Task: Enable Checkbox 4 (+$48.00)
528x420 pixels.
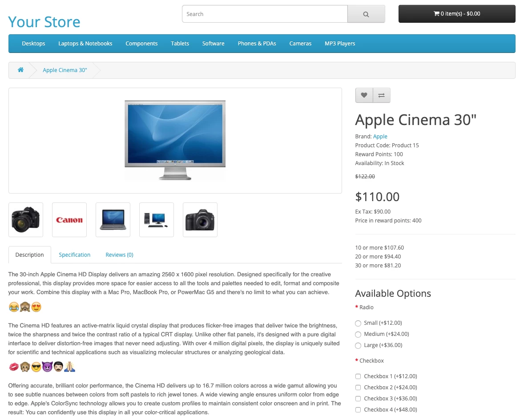Action: 358,410
